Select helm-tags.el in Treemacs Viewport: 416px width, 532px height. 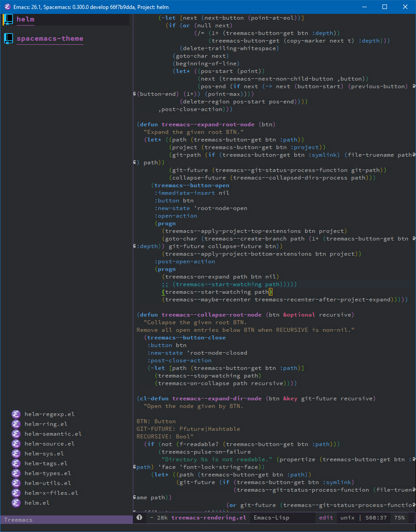46,463
